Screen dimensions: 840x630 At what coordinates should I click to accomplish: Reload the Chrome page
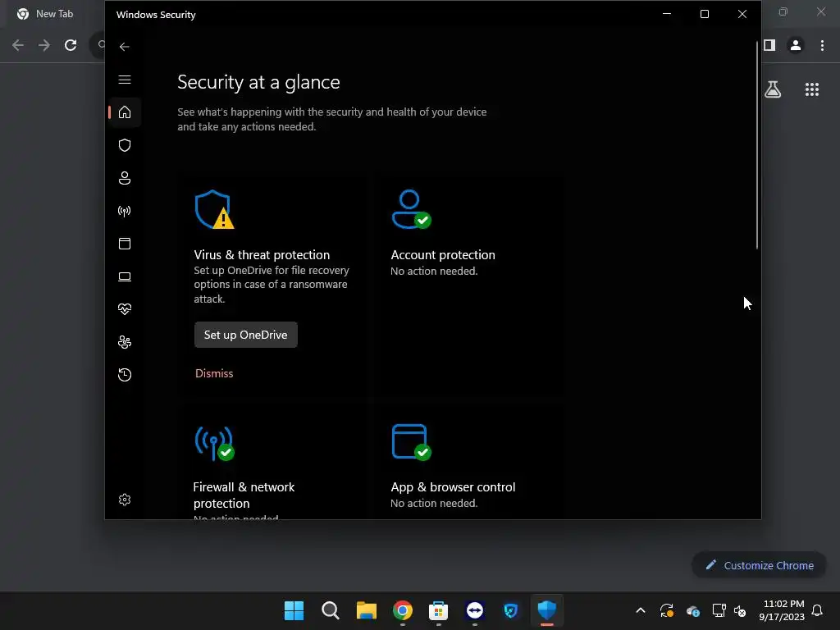click(71, 45)
